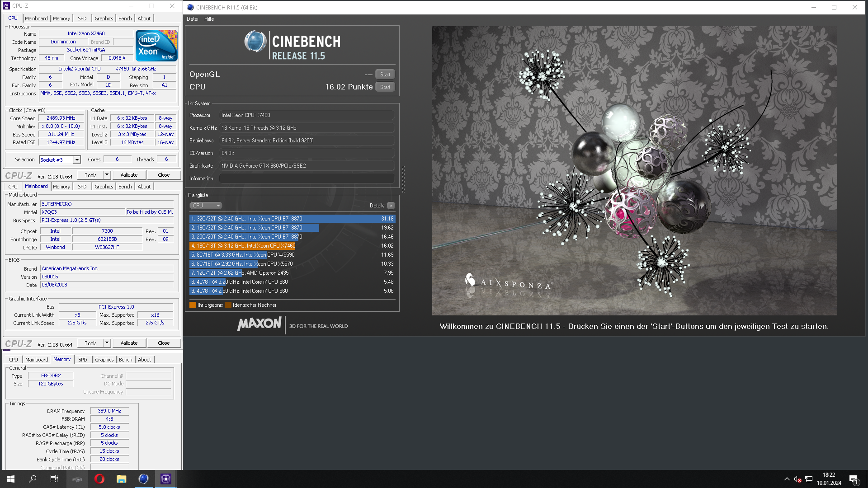Click Close in top CPU-Z window
868x488 pixels.
click(164, 175)
